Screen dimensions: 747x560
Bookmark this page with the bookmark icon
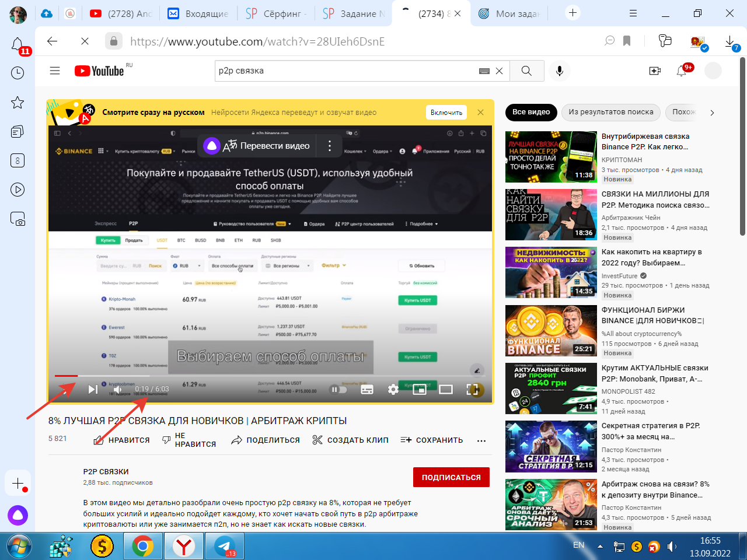click(627, 41)
